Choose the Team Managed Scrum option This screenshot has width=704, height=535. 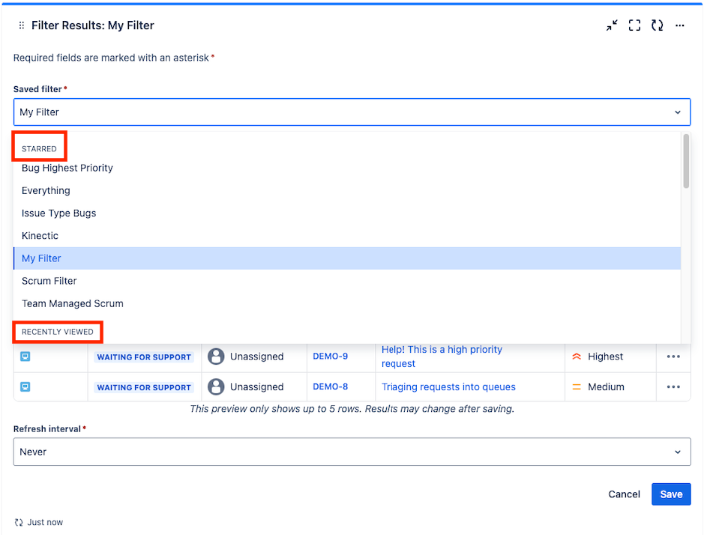tap(347, 304)
